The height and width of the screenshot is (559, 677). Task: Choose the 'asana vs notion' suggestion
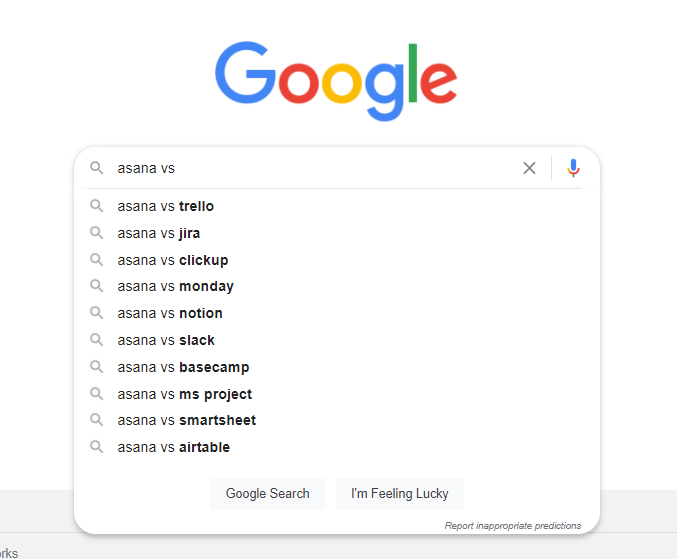[170, 313]
